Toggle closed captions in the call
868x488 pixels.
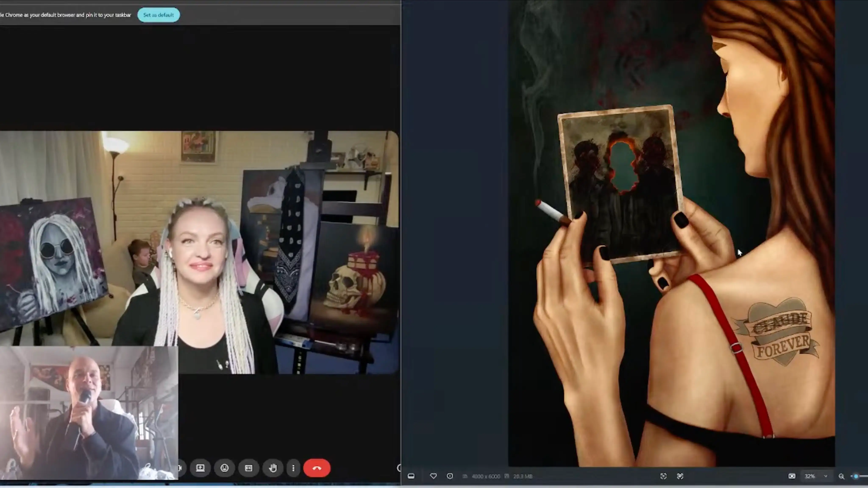click(x=249, y=468)
